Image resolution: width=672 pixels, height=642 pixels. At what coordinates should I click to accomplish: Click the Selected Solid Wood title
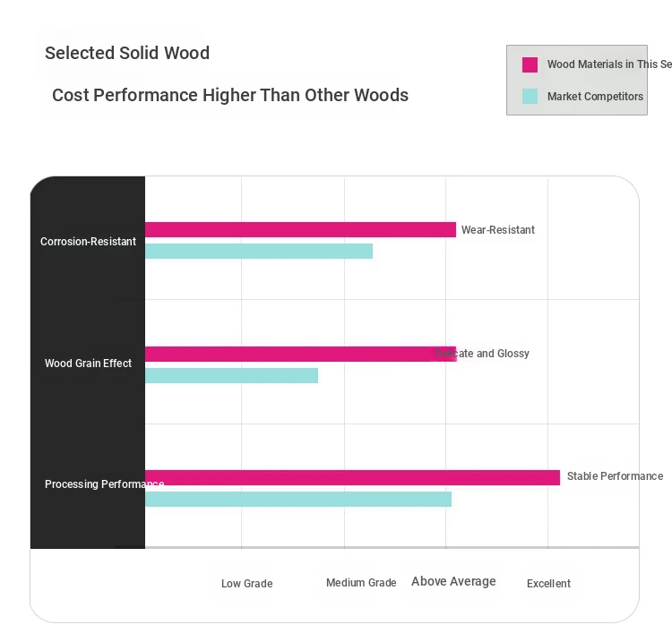point(127,53)
